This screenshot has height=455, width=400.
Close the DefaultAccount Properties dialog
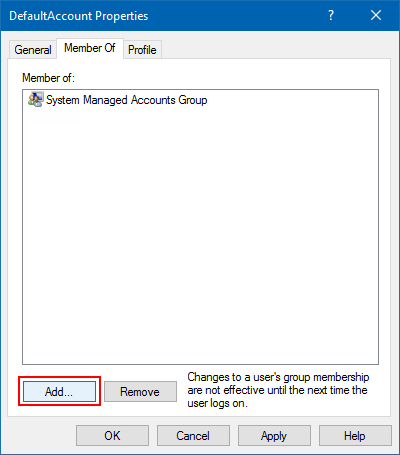point(376,15)
